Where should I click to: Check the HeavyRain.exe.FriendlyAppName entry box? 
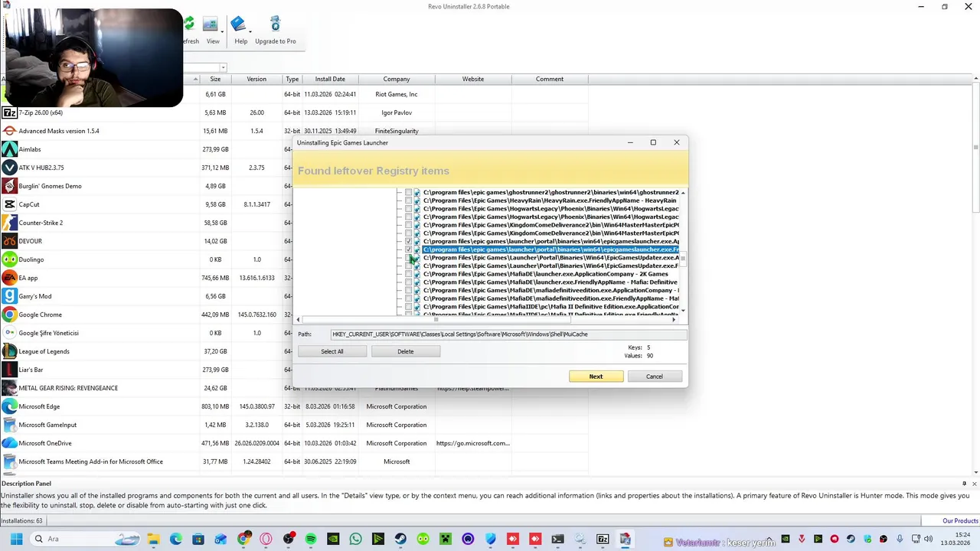(x=408, y=201)
